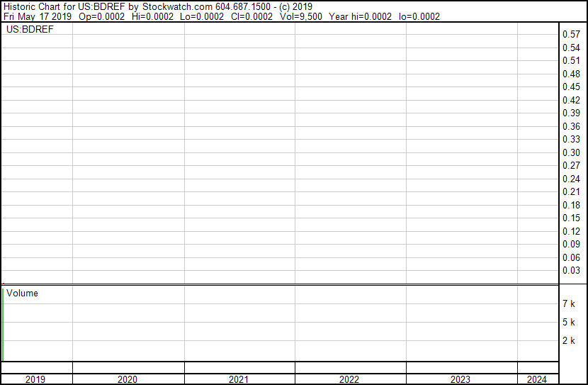
Task: Click the Historic Chart title line
Action: point(158,7)
